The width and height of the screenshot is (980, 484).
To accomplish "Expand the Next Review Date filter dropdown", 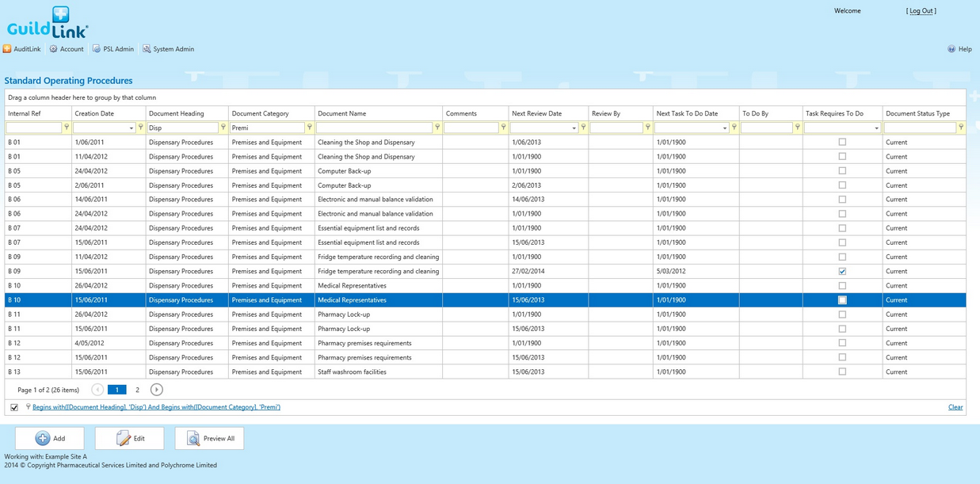I will tap(574, 128).
